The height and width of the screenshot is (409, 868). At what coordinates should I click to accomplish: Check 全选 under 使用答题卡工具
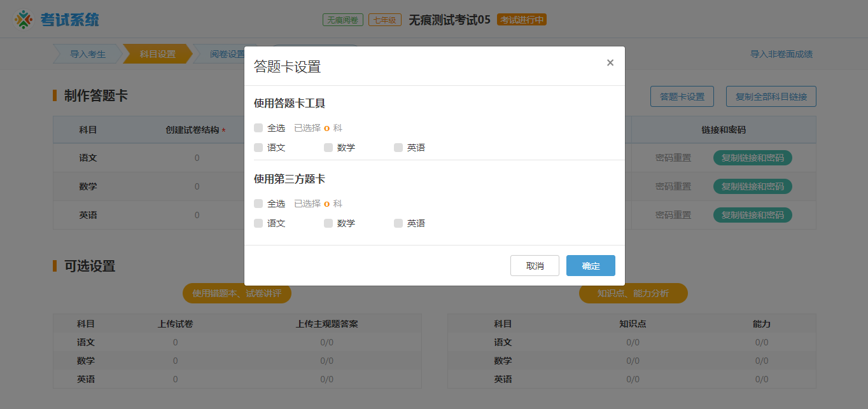258,128
